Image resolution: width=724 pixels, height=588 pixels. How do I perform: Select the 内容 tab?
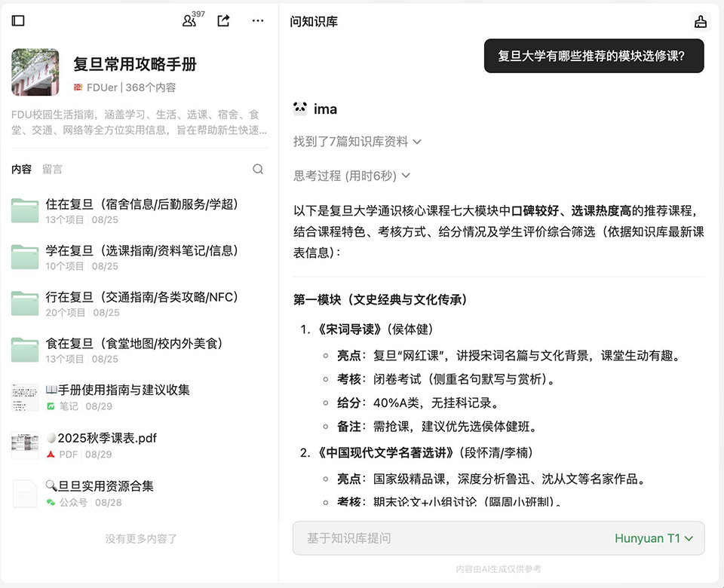tap(21, 169)
